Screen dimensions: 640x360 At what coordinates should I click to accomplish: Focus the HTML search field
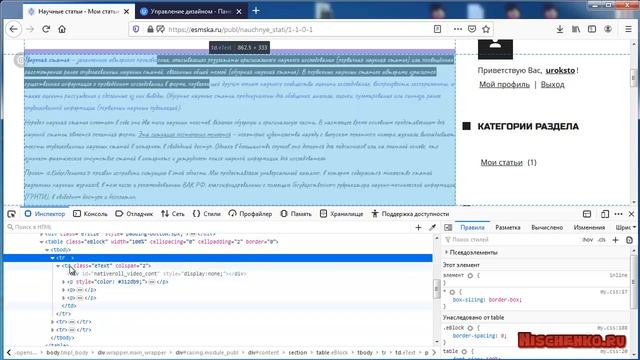(208, 227)
